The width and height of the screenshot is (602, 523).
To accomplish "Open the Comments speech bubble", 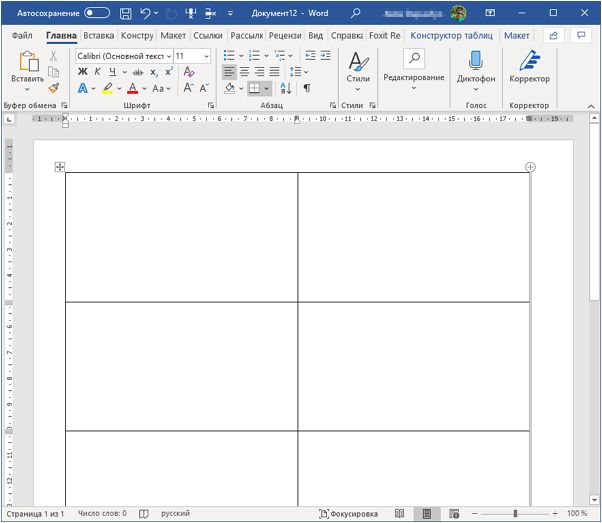I will tap(581, 36).
